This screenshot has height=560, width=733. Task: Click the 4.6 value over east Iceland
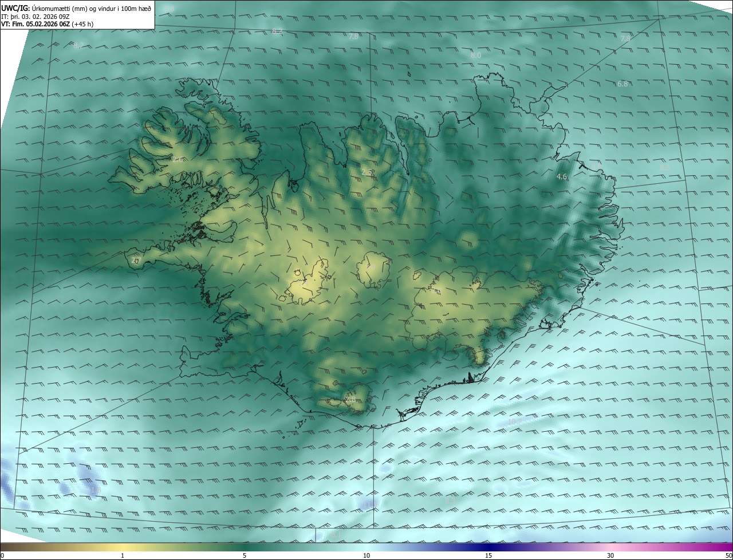pos(562,177)
